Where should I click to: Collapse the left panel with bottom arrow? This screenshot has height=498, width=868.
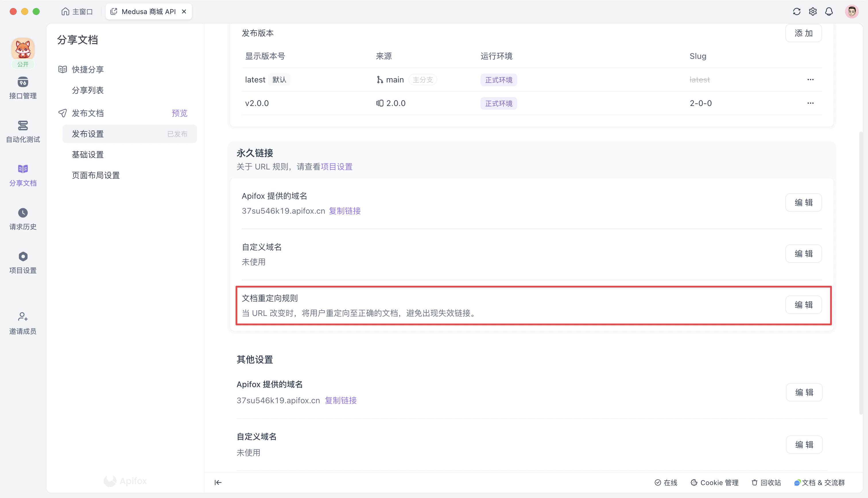218,482
